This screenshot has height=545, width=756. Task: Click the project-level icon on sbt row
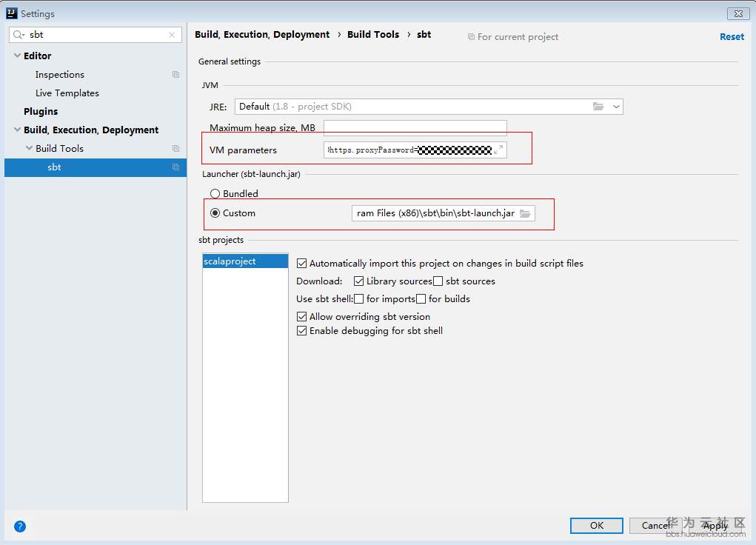175,167
